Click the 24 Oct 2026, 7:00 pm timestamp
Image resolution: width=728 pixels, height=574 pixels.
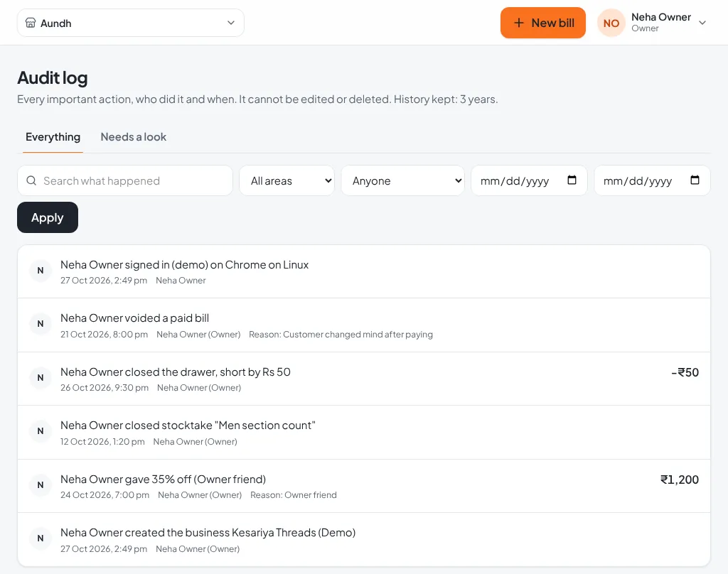click(105, 494)
